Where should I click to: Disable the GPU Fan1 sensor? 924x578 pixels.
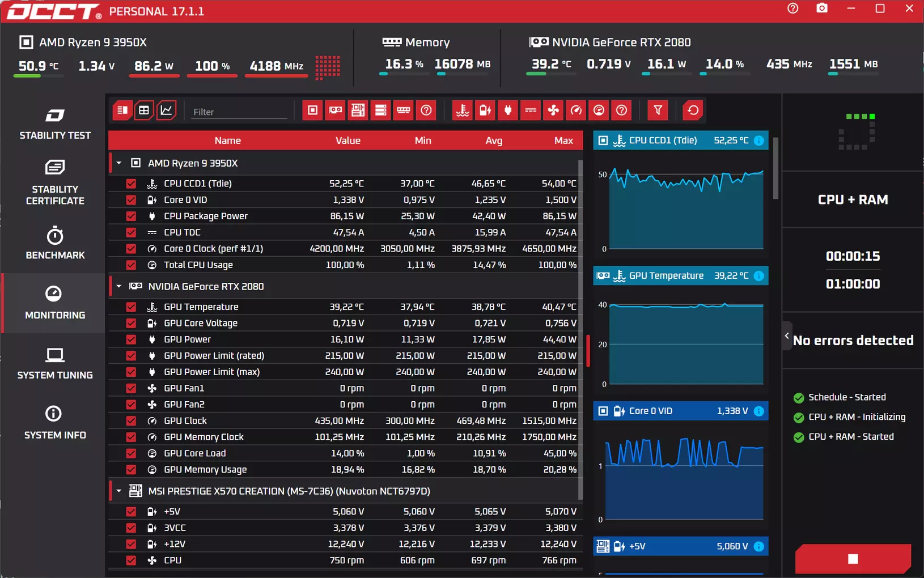[131, 388]
